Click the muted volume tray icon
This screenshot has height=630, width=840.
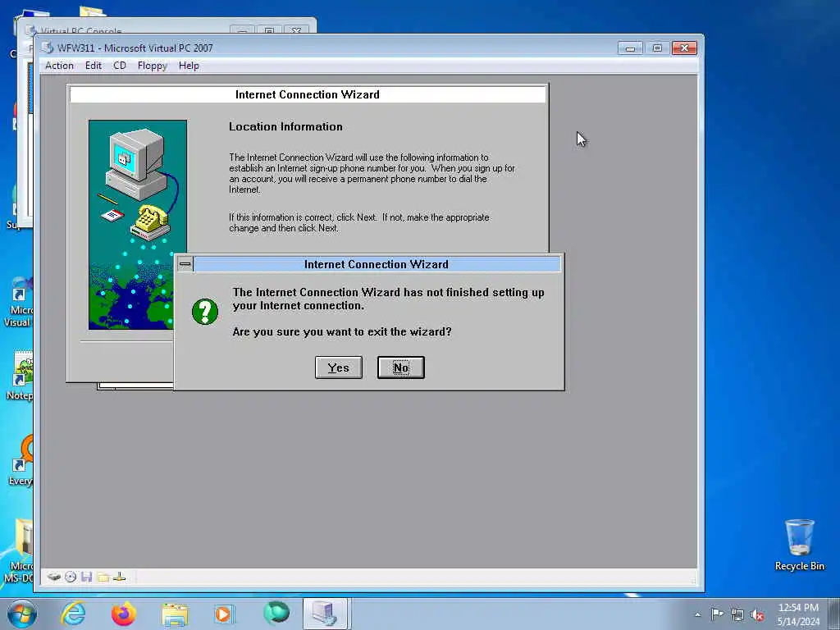(757, 615)
